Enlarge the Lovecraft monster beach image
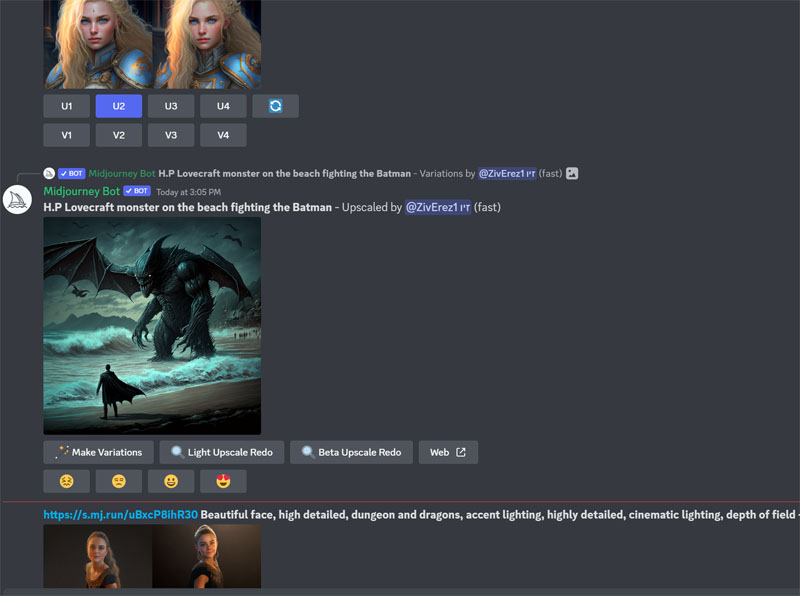Image resolution: width=800 pixels, height=596 pixels. [152, 326]
